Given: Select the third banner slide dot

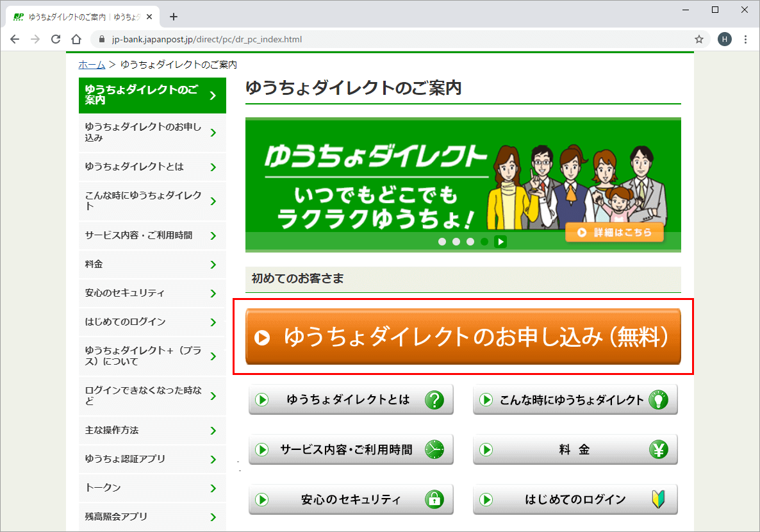Looking at the screenshot, I should 470,242.
